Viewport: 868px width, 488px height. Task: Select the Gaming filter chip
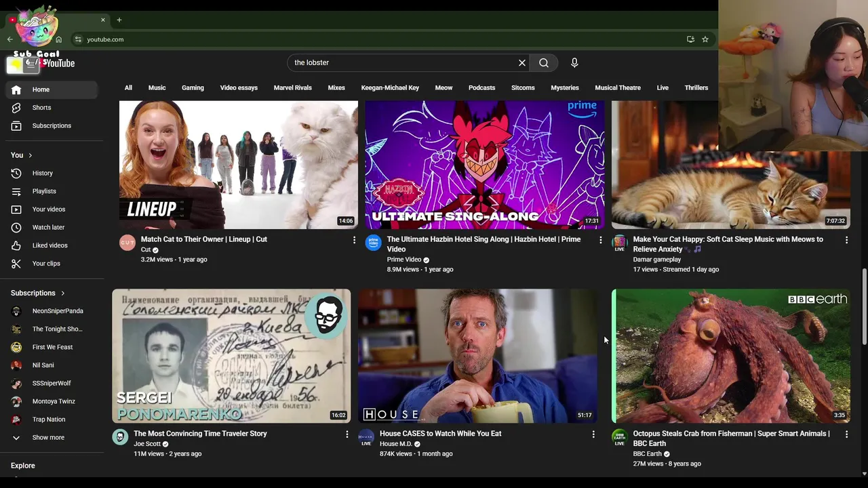(x=193, y=88)
